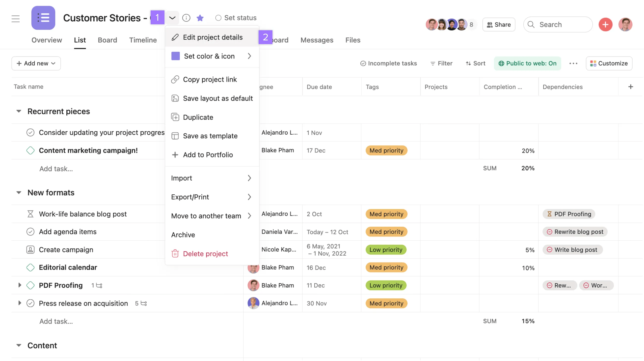Mark 'Add agenda items' task complete

(30, 232)
